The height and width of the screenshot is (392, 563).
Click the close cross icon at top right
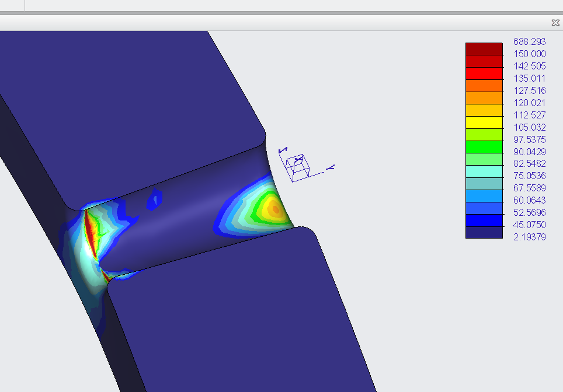click(555, 23)
